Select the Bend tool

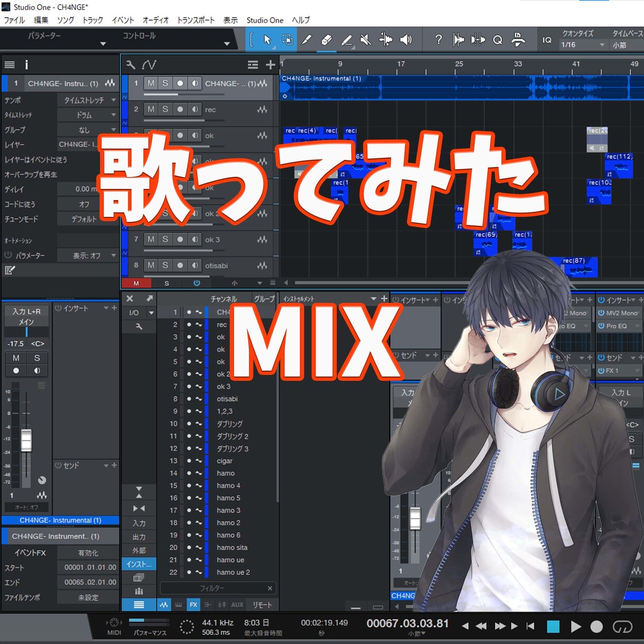coord(386,40)
